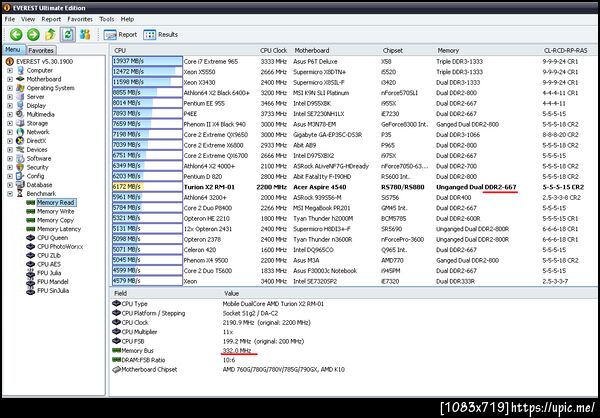
Task: Select the FPU SinJulia benchmark
Action: click(53, 291)
